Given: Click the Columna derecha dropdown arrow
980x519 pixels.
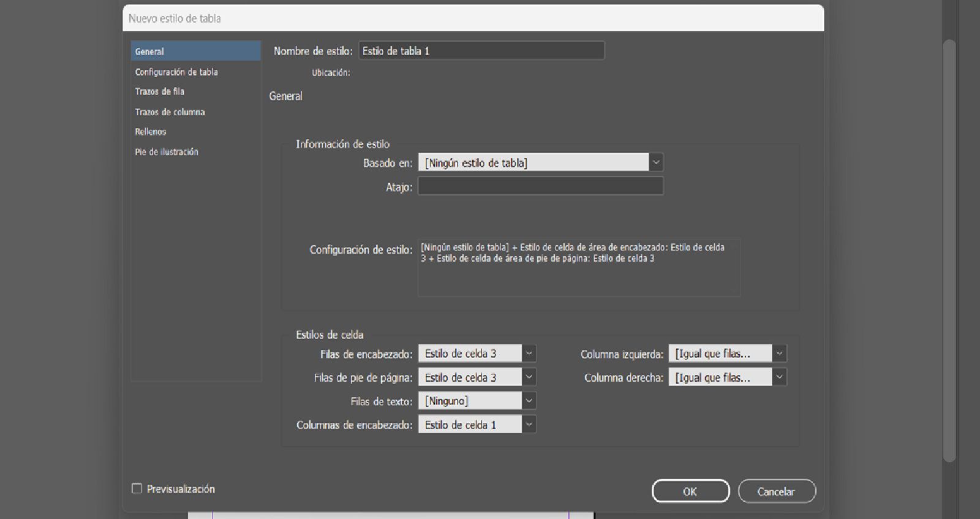Looking at the screenshot, I should pos(780,377).
